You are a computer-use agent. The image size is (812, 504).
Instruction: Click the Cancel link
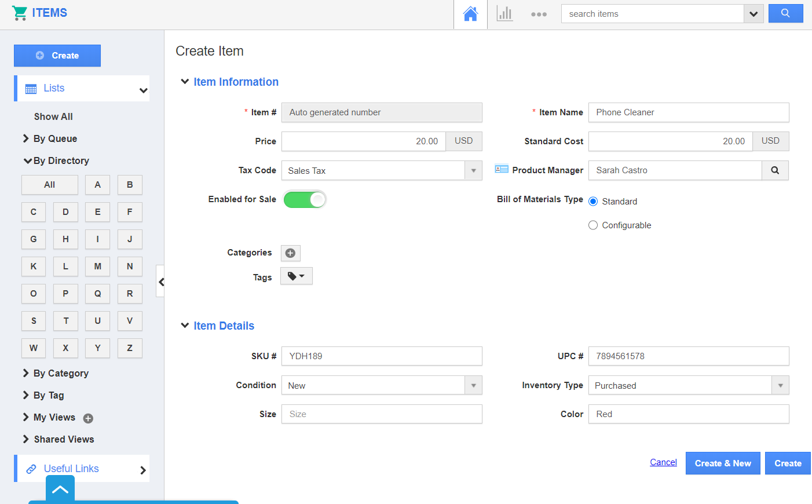click(x=663, y=462)
